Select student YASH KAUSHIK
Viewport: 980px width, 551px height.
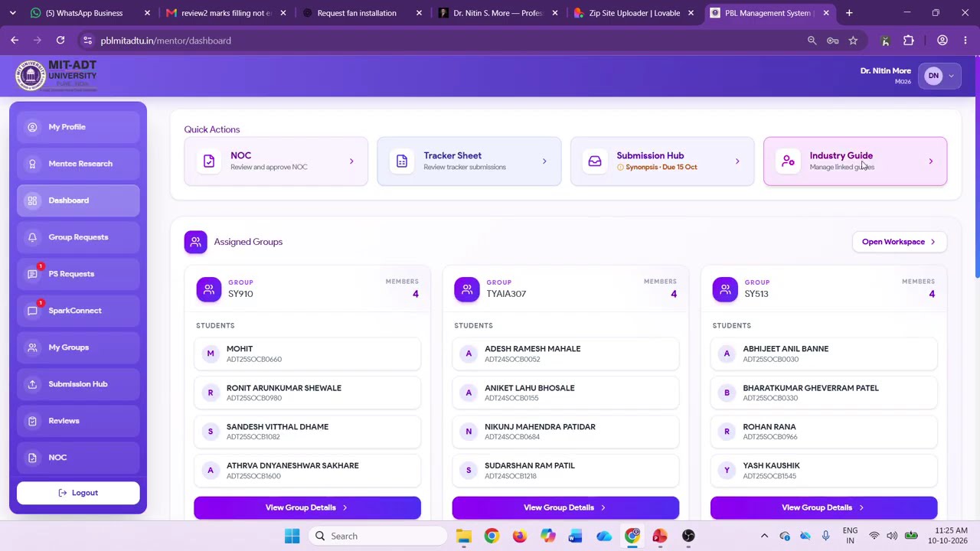pyautogui.click(x=824, y=471)
